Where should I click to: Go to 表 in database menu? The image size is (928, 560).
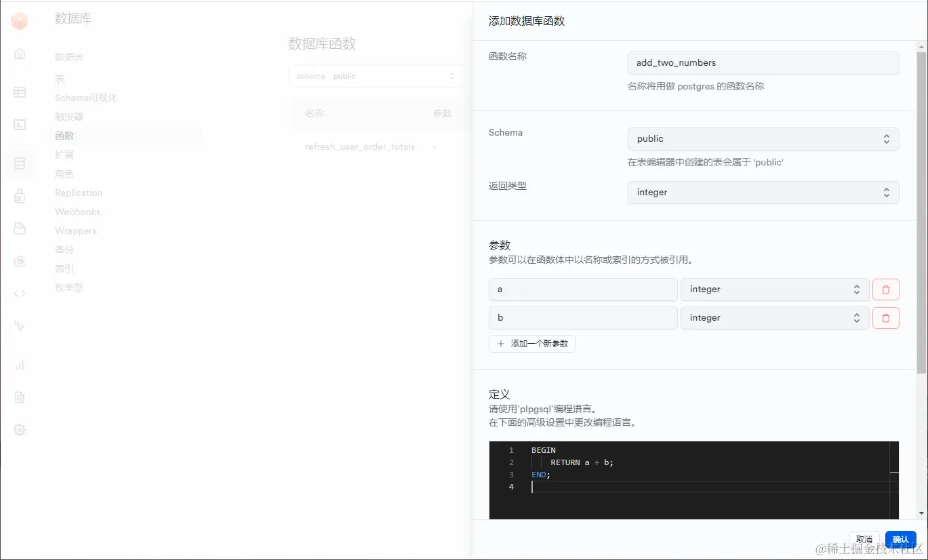(x=60, y=79)
